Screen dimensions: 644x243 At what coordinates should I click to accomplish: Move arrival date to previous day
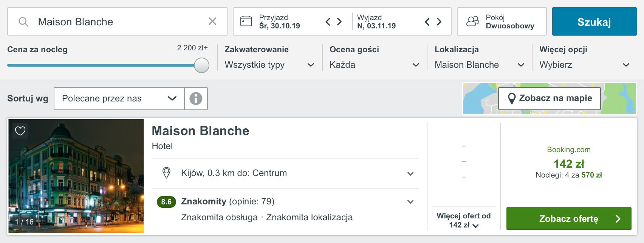click(x=328, y=22)
